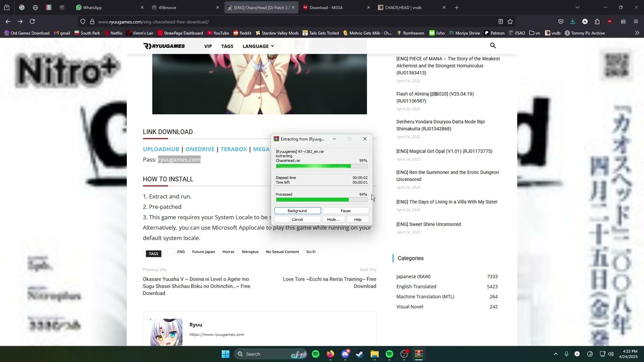
Task: Bookmark this page with the star icon
Action: tap(510, 22)
